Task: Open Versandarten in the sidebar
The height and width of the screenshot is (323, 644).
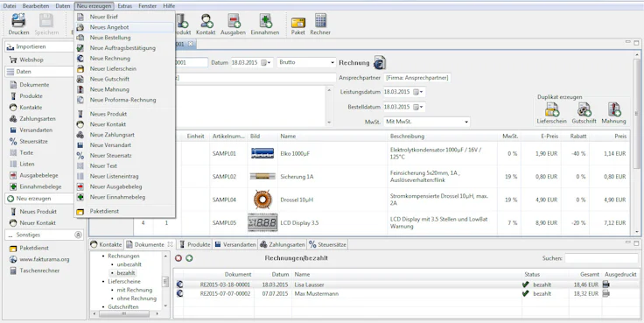Action: 36,130
